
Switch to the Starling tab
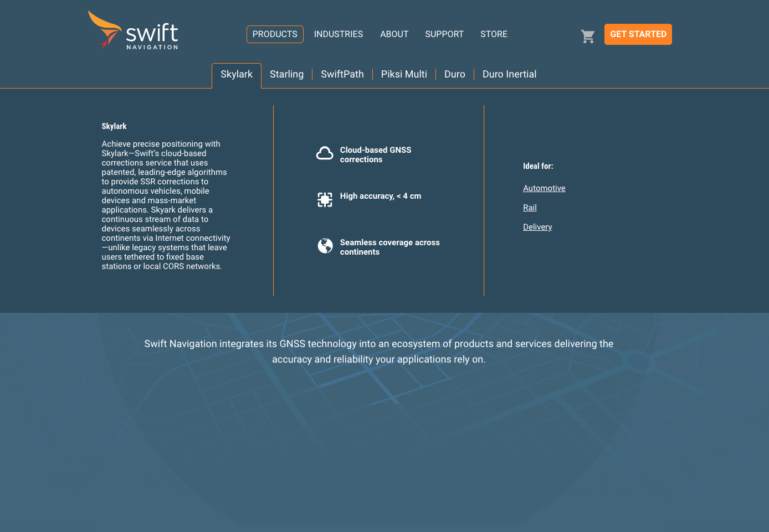[286, 74]
